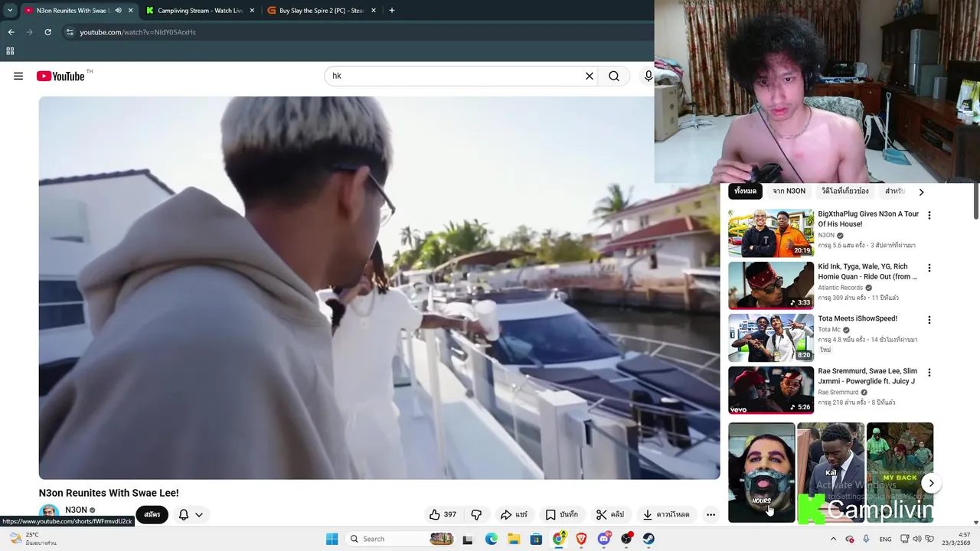Open options for BigXthaPlug video
This screenshot has width=980, height=551.
click(929, 216)
